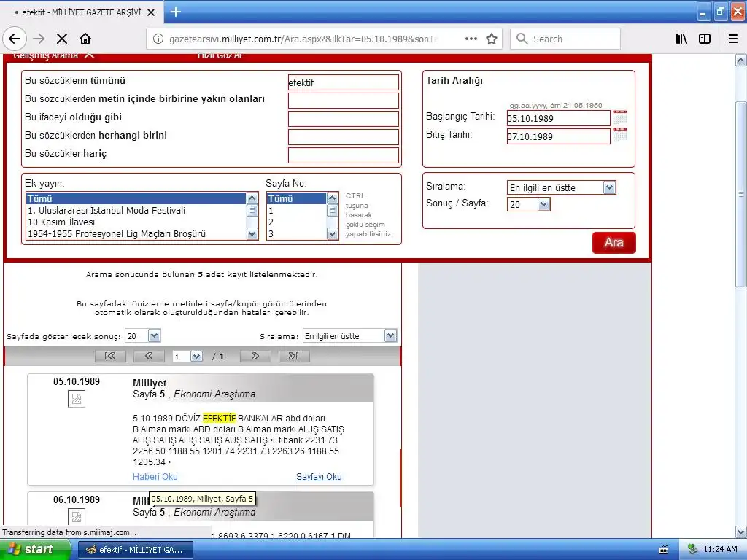
Task: Open the Windows start menu
Action: click(x=35, y=550)
